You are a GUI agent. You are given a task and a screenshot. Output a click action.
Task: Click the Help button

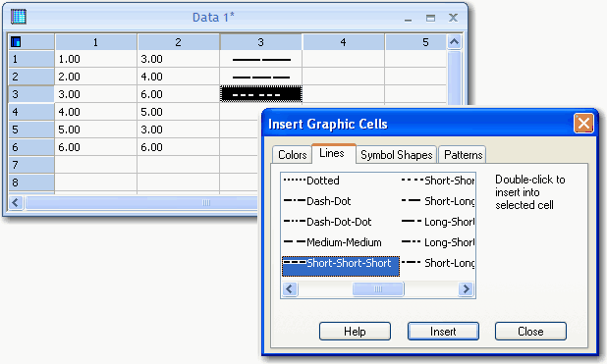pos(355,332)
